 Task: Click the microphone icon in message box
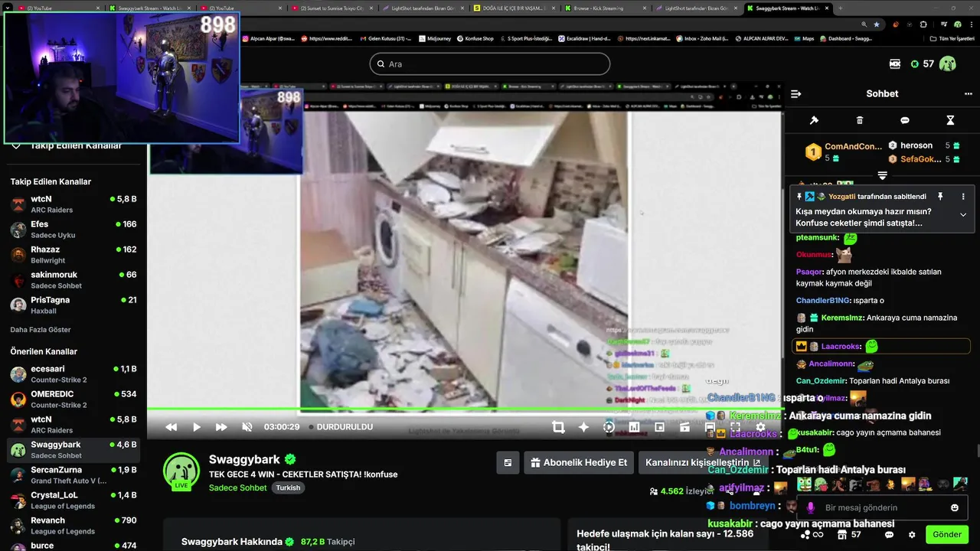[x=810, y=507]
